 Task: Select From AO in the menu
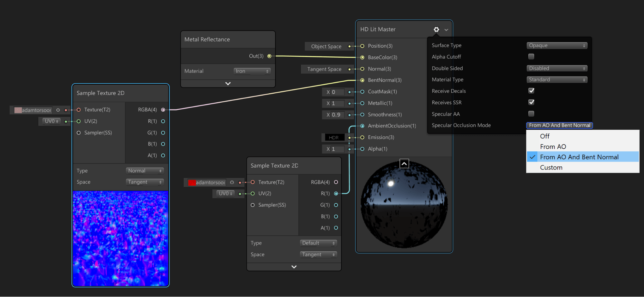[x=553, y=147]
